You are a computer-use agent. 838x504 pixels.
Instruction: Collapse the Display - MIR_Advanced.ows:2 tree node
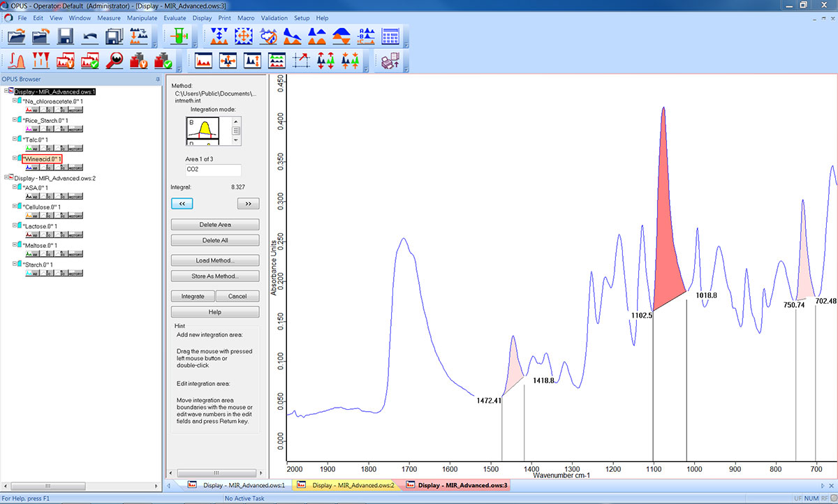[6, 178]
